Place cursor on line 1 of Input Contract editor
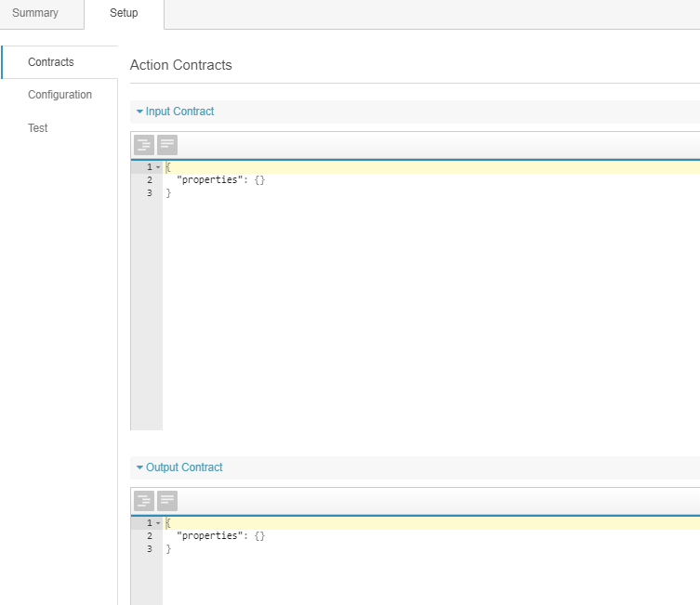700x605 pixels. pyautogui.click(x=431, y=167)
